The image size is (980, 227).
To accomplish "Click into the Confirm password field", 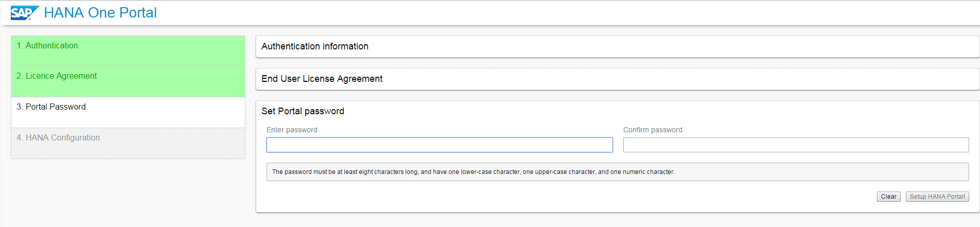I will tap(795, 145).
